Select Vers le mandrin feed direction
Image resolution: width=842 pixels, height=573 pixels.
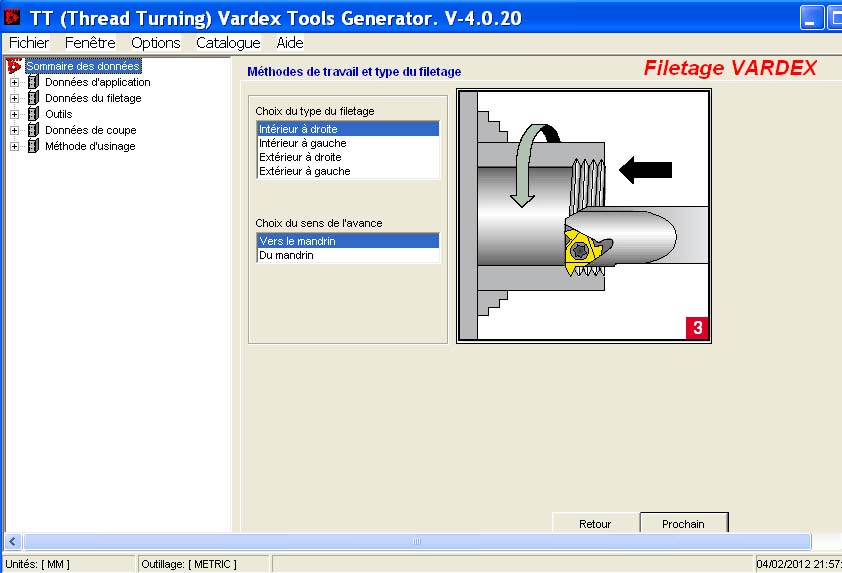pos(348,241)
